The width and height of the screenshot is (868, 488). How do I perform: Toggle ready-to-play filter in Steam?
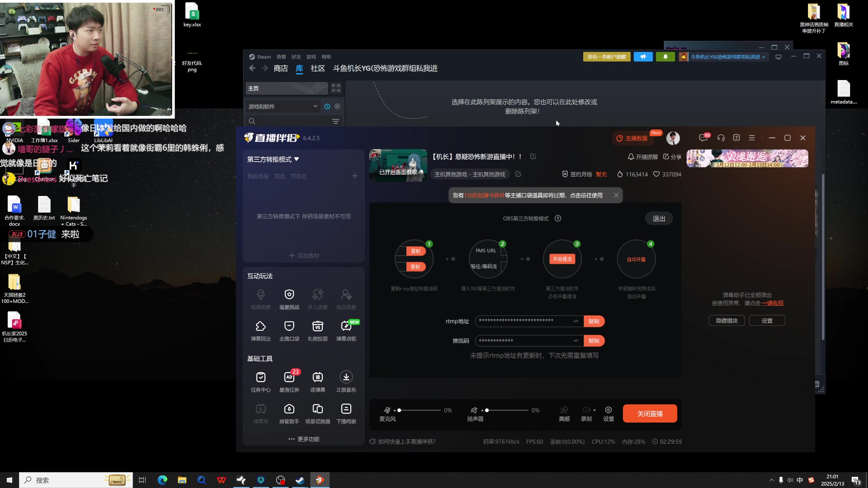point(337,106)
